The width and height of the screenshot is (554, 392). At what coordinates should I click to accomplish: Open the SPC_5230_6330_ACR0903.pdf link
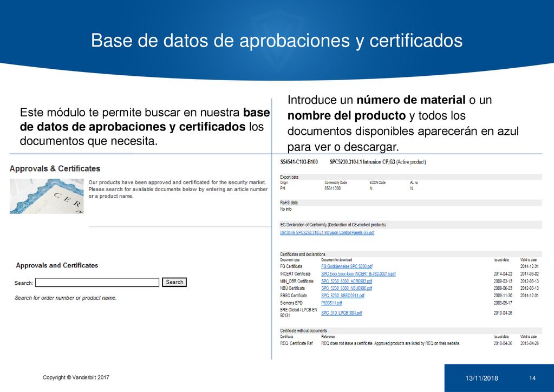pyautogui.click(x=347, y=281)
